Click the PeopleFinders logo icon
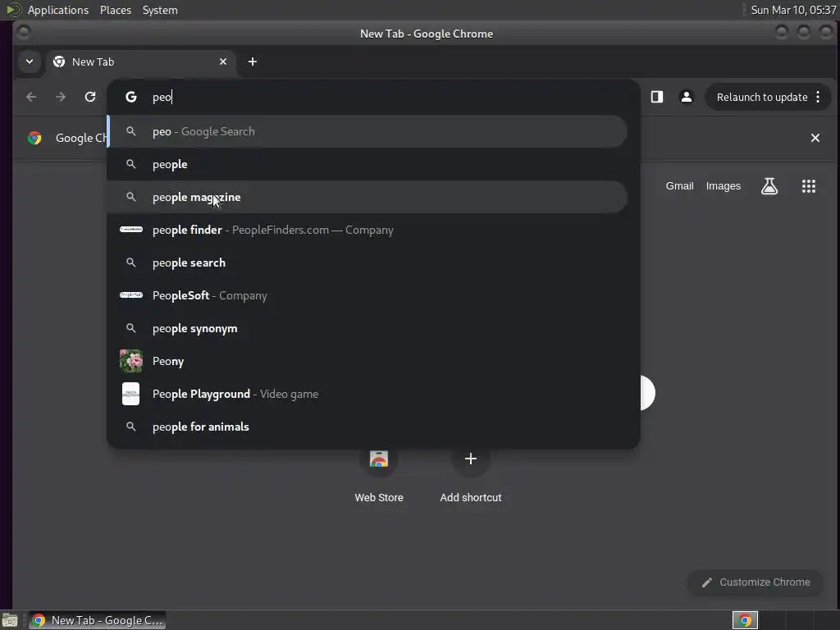Screen dimensions: 840x630 pos(130,230)
